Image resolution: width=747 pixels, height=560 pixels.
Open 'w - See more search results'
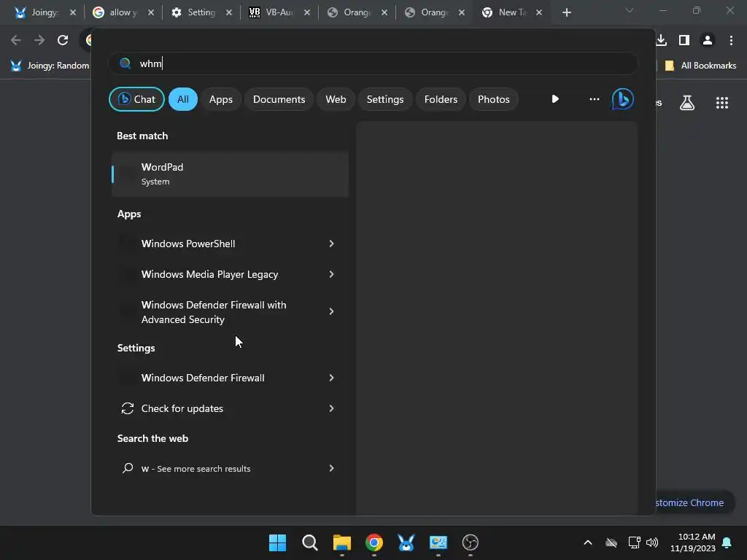pyautogui.click(x=196, y=469)
